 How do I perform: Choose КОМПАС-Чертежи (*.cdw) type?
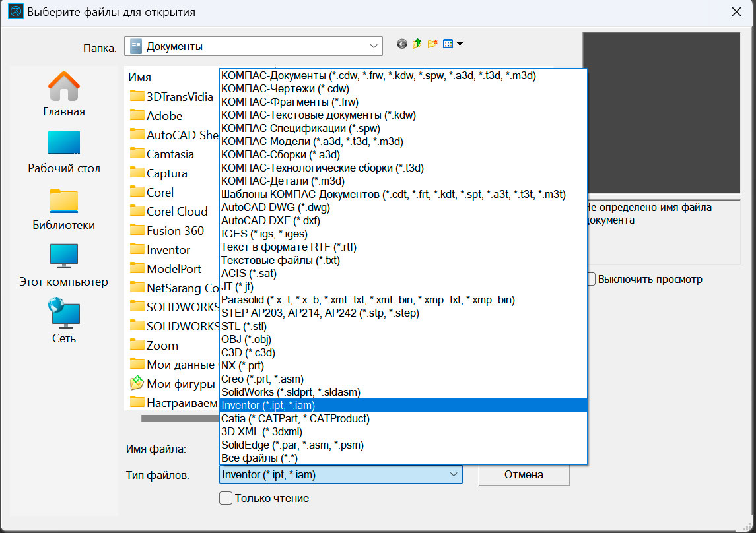[403, 88]
